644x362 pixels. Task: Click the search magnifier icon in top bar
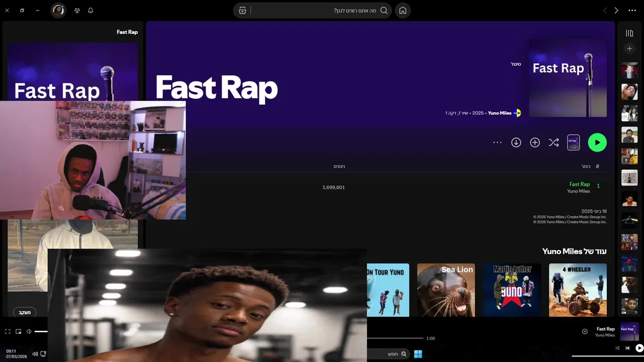(x=384, y=10)
